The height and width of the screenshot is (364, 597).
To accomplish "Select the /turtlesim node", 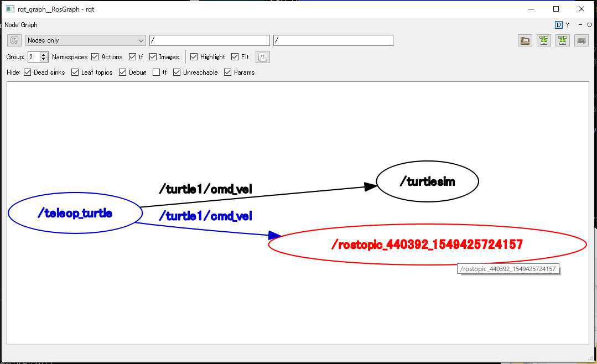I will pyautogui.click(x=428, y=181).
